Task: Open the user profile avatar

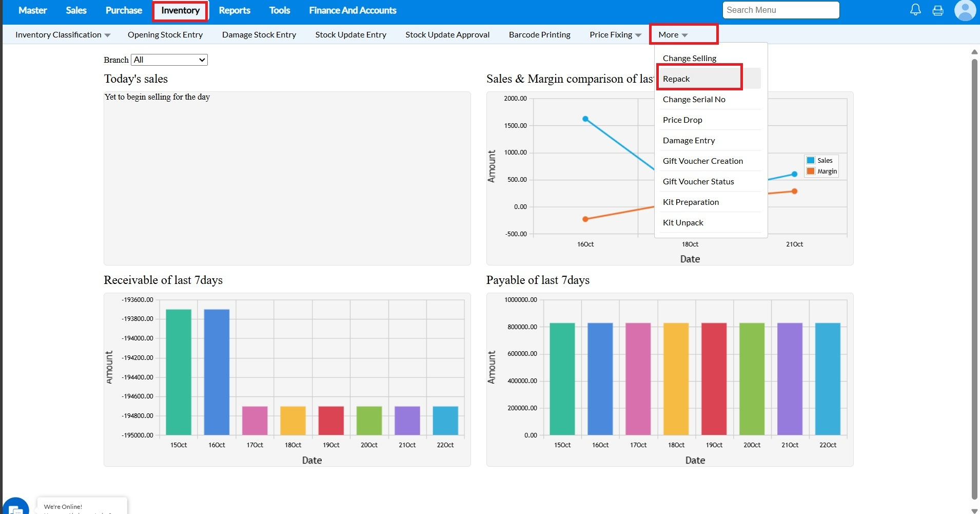Action: point(965,10)
